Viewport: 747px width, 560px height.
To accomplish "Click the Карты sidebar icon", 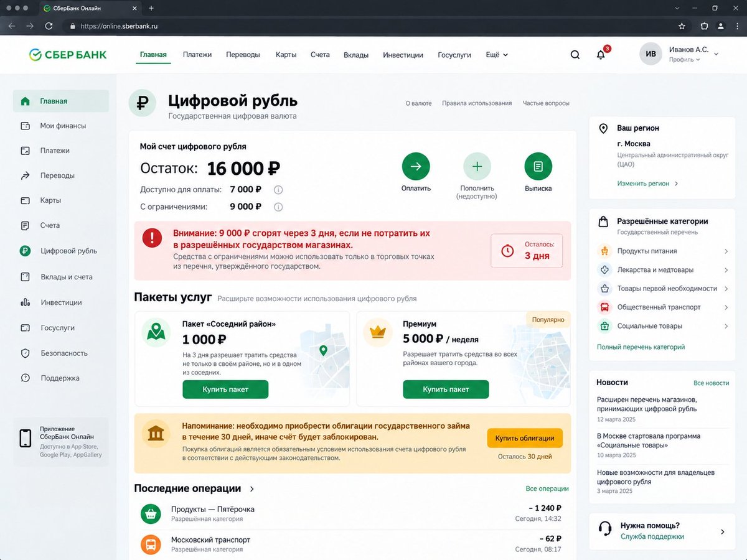I will point(26,200).
